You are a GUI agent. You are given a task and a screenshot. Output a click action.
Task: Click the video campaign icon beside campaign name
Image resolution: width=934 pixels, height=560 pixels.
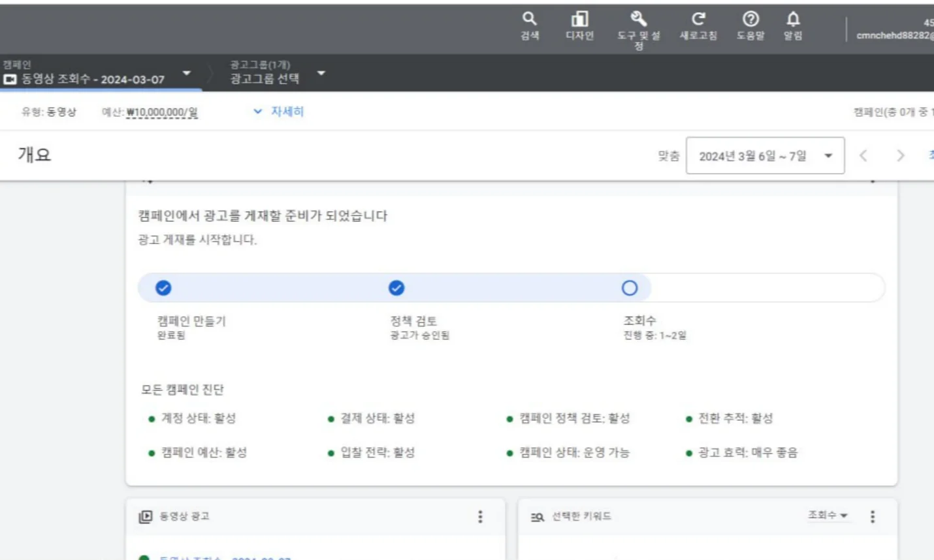10,80
